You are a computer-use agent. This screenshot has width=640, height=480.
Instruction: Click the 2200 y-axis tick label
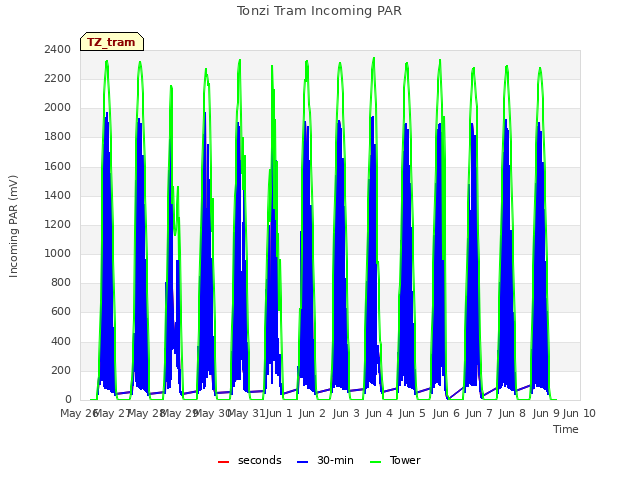(x=58, y=78)
